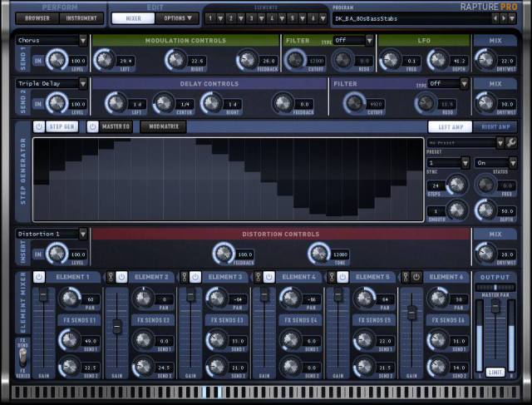
Task: Toggle the Send 1 IN button
Action: pos(38,61)
